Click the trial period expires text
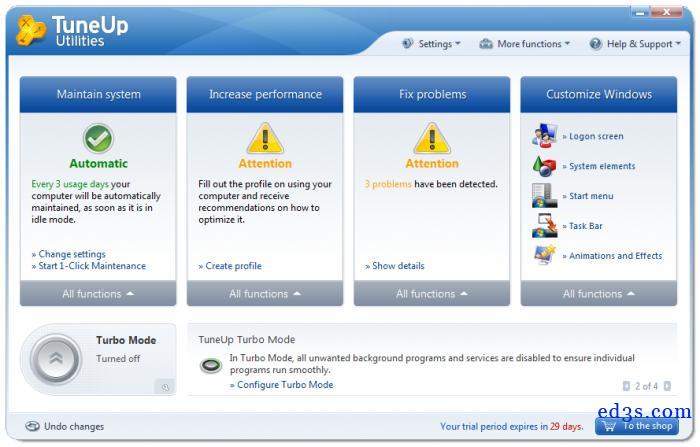Screen dimensions: 700x447 (512, 426)
